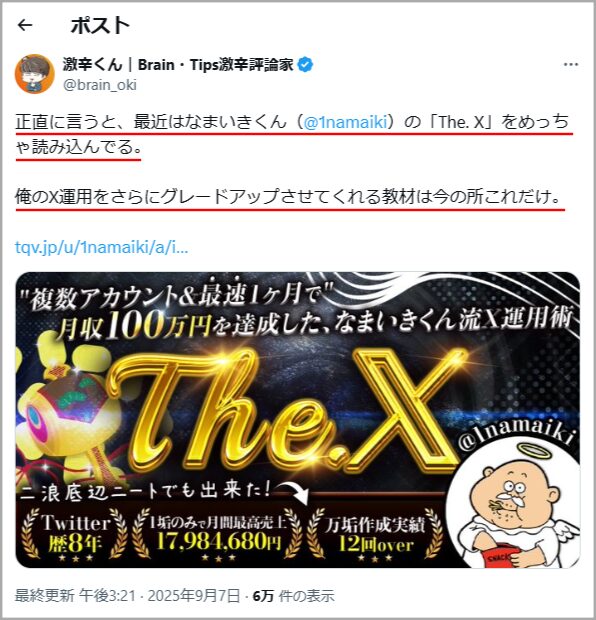Click the Twitter歴8年 laurel badge
Image resolution: width=596 pixels, height=620 pixels.
point(75,535)
